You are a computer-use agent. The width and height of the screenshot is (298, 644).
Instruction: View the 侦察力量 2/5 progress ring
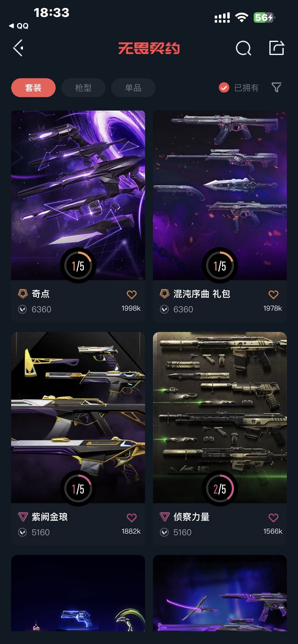220,488
